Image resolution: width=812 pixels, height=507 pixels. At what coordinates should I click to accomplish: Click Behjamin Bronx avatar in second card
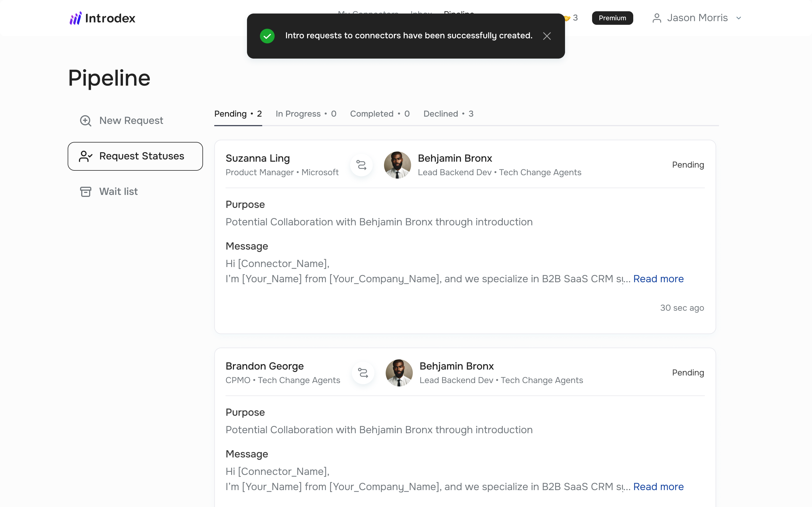[x=399, y=373]
